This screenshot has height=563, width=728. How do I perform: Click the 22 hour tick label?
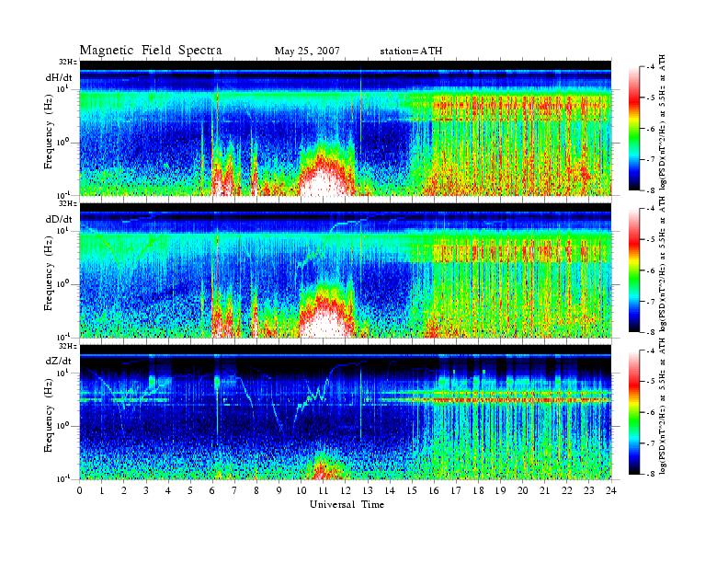[567, 490]
